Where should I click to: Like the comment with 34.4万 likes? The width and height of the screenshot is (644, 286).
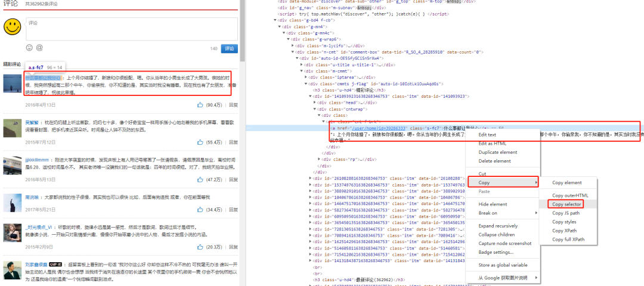pos(200,210)
